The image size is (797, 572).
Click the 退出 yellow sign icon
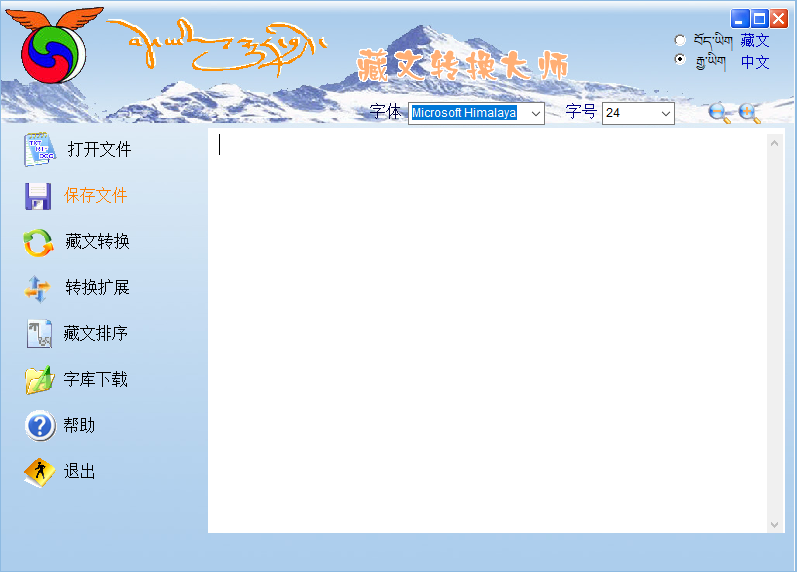click(39, 472)
